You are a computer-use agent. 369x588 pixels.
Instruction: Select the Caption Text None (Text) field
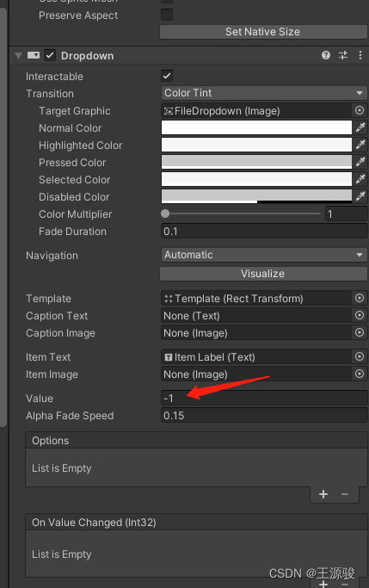point(256,316)
